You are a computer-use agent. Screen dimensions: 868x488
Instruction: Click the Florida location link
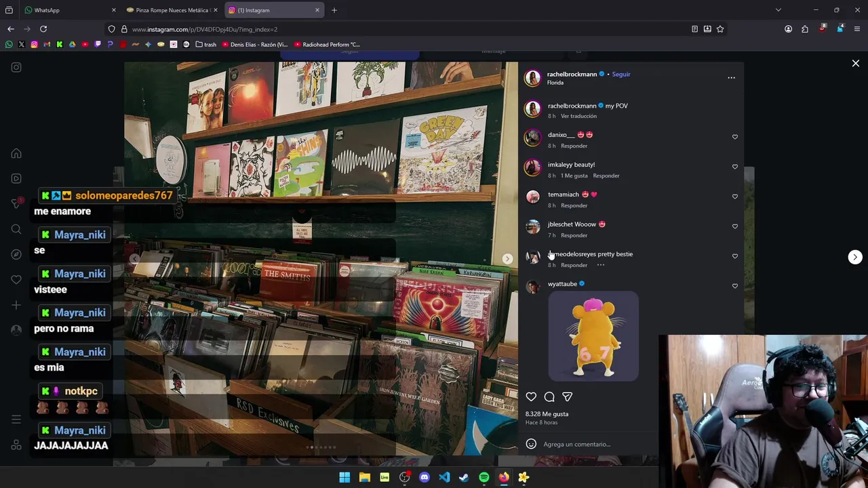pyautogui.click(x=555, y=83)
